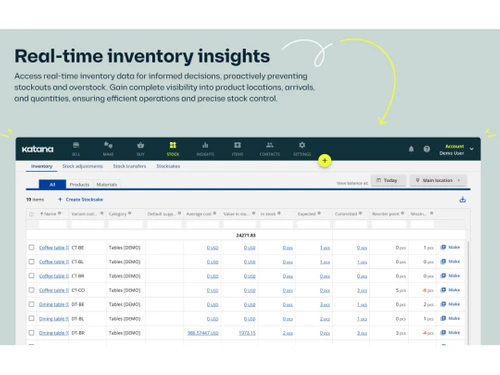Switch to Stock transfers tab
Viewport: 500px width, 375px height.
(129, 166)
